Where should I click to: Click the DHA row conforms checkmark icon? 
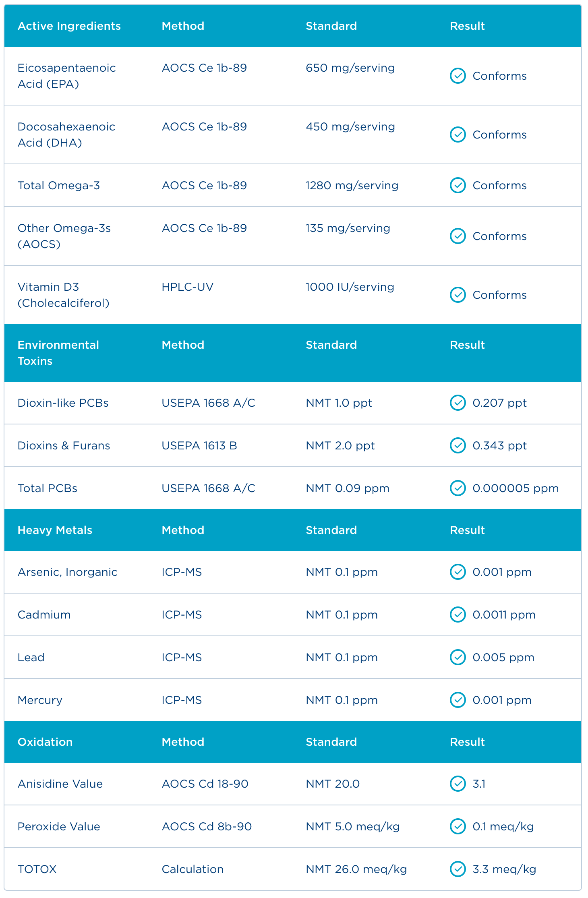pos(458,134)
